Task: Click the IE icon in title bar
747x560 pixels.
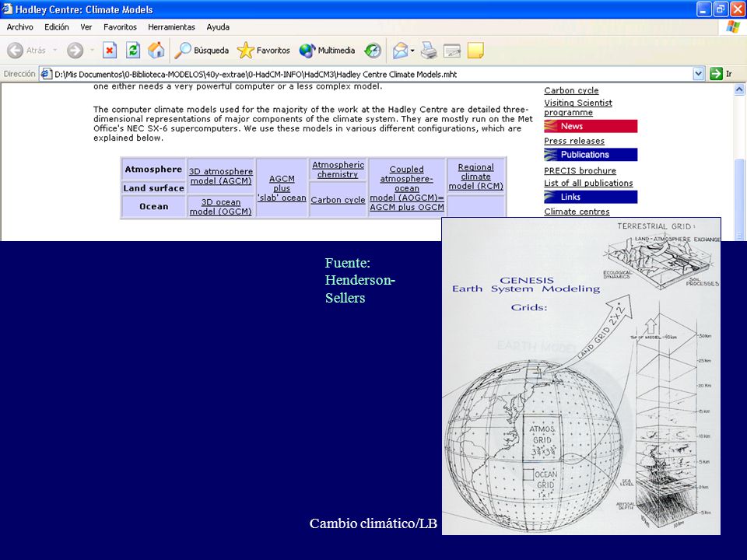Action: pyautogui.click(x=7, y=9)
